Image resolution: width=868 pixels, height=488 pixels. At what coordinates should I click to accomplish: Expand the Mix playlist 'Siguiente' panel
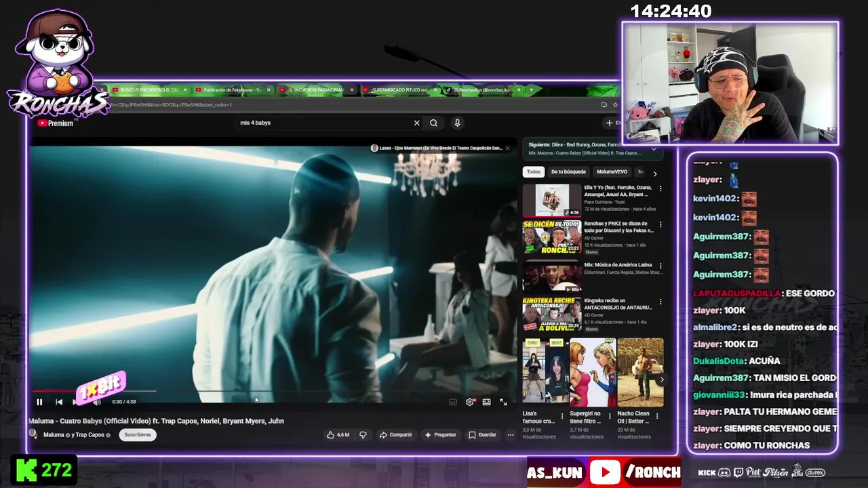(x=654, y=148)
